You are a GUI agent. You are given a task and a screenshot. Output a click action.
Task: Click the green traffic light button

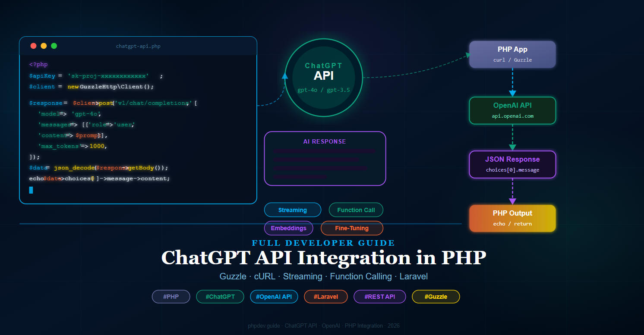[x=54, y=46]
